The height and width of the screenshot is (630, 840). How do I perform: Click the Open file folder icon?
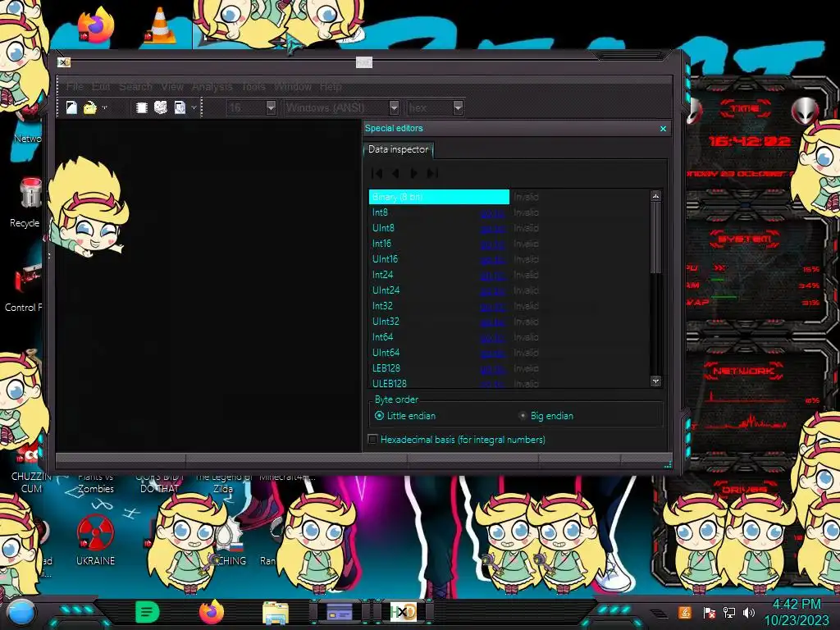(89, 107)
